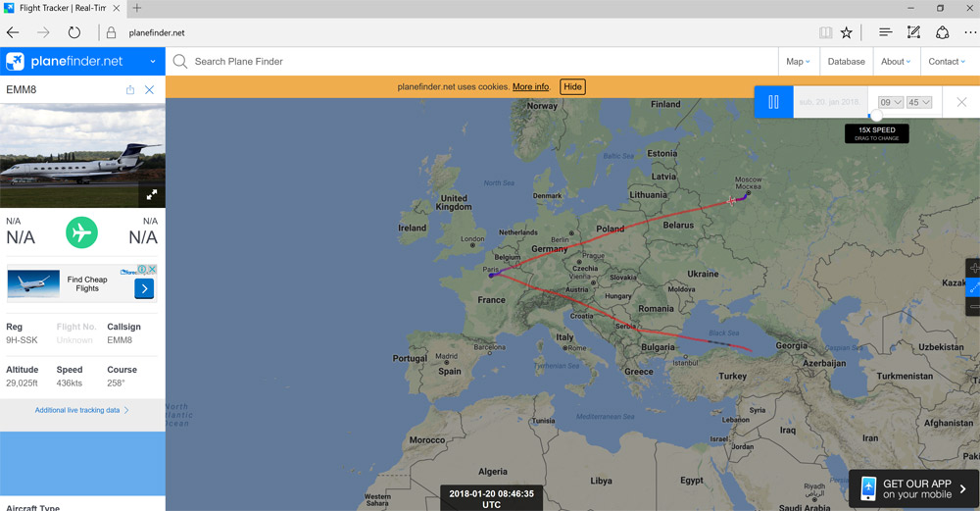Click the aircraft photo thumbnail
The image size is (980, 511).
(x=82, y=155)
